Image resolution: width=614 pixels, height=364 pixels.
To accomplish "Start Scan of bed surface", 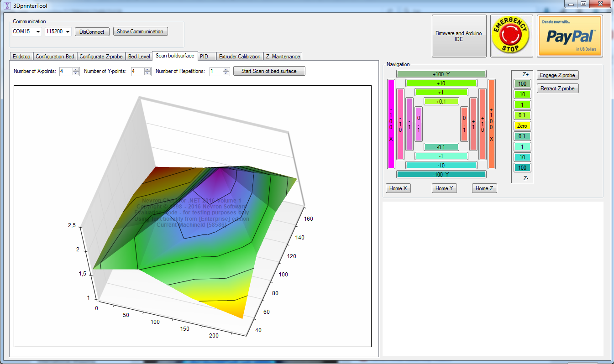I will tap(269, 71).
